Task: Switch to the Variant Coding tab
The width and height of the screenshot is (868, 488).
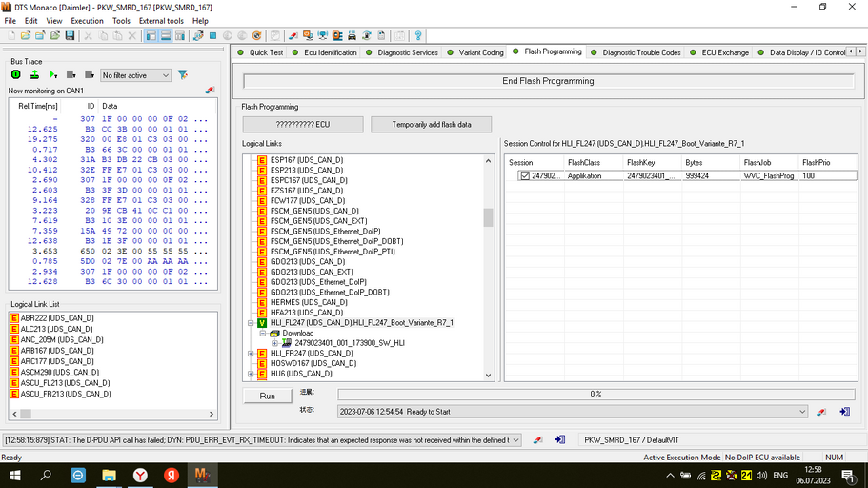Action: click(475, 52)
